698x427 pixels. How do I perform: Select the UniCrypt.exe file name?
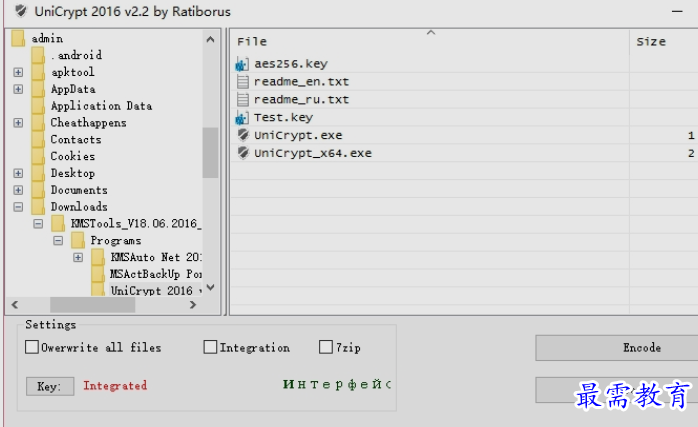[298, 135]
